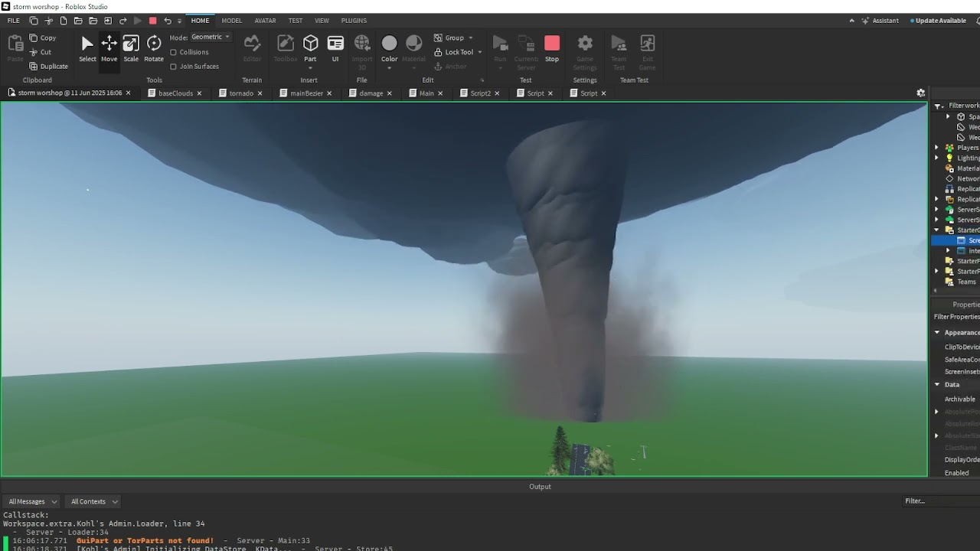The width and height of the screenshot is (980, 551).
Task: Open the Group dropdown arrow
Action: pos(471,37)
